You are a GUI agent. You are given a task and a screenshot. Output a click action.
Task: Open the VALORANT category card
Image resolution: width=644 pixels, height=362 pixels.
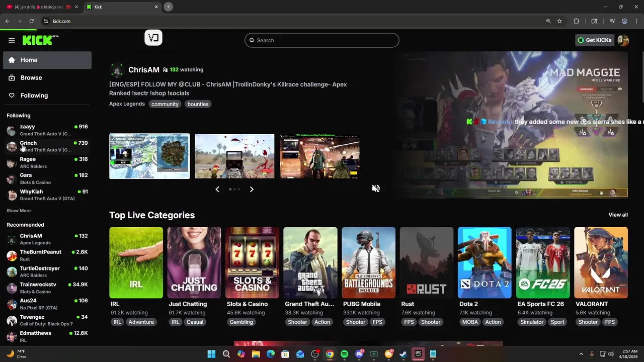pos(601,262)
